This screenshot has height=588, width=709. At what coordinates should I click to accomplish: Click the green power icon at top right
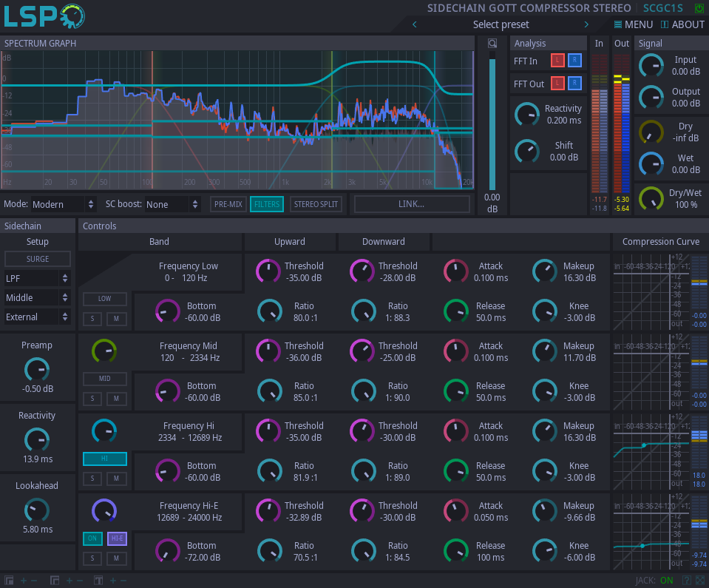click(x=699, y=8)
